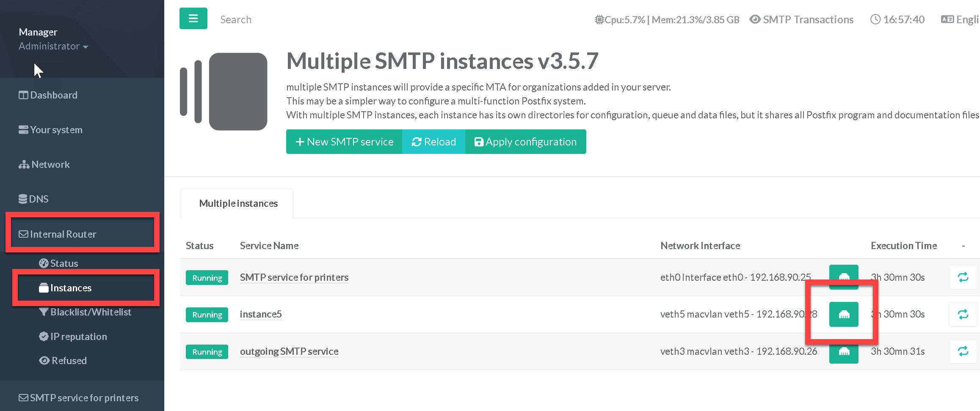Screen dimensions: 980x411
Task: Expand the Administrator dropdown
Action: click(x=53, y=46)
